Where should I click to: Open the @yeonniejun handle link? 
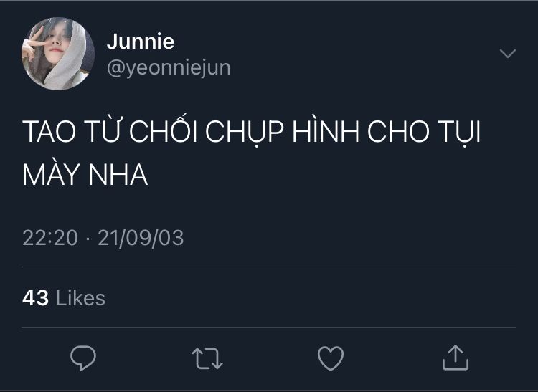[x=169, y=68]
